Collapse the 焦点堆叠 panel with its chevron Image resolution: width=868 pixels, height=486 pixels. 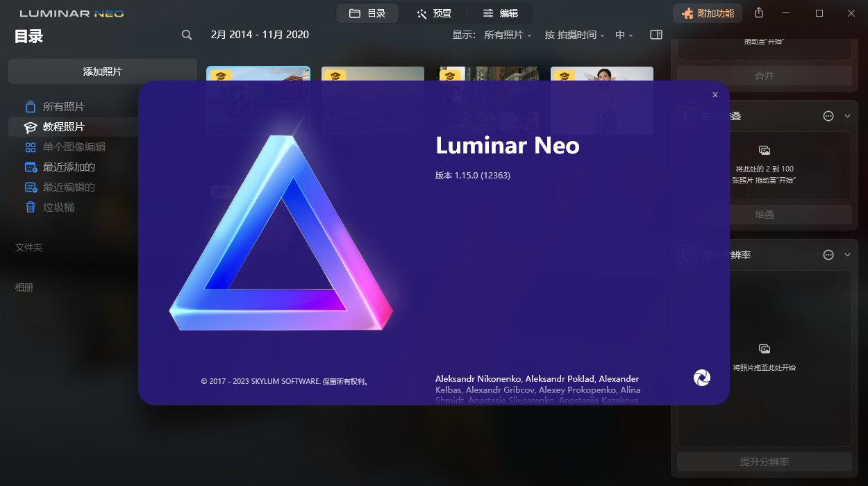pyautogui.click(x=847, y=115)
